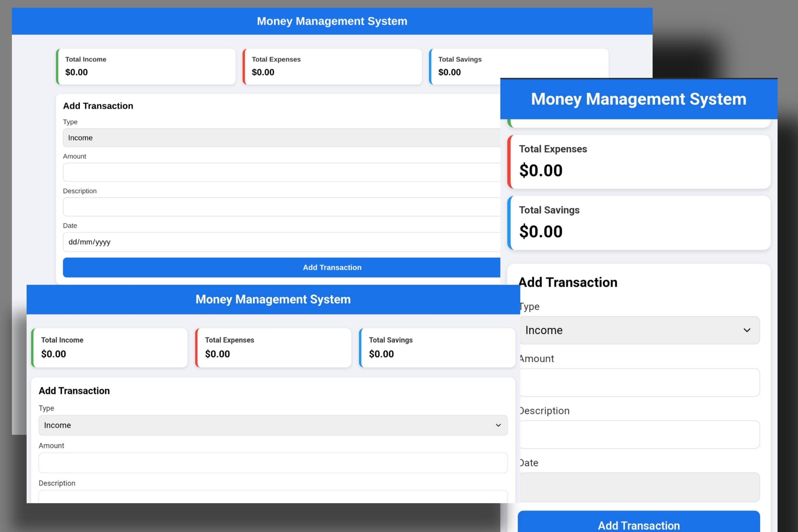
Task: Click gray Date field in right mobile panel
Action: [x=640, y=487]
